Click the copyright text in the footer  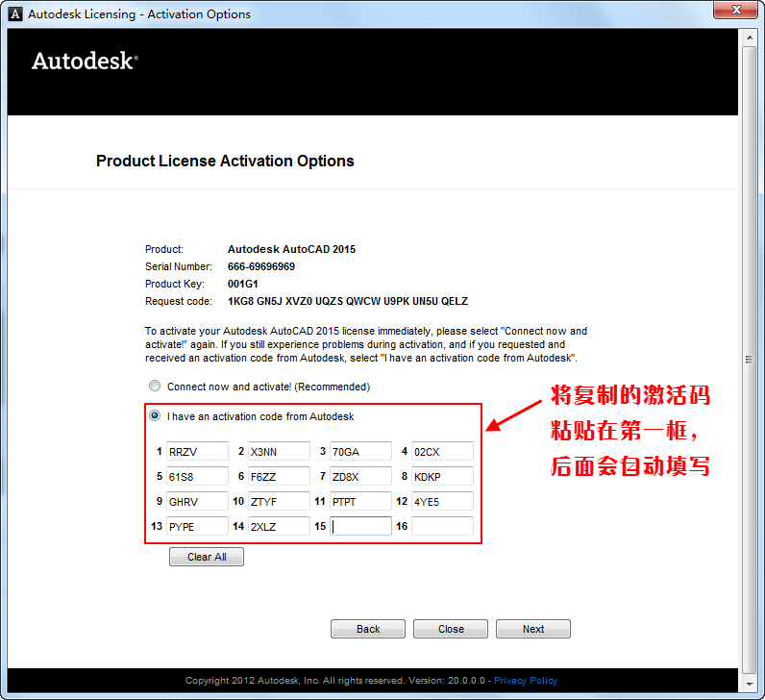click(335, 680)
